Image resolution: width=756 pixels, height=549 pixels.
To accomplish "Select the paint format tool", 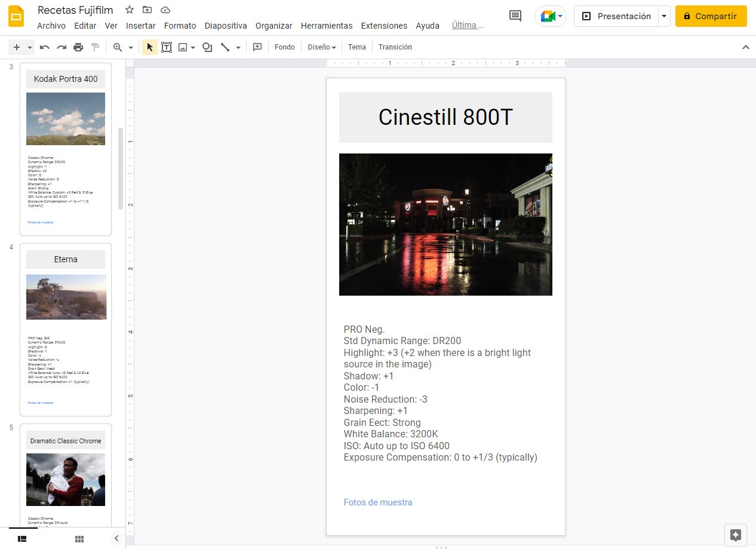I will pos(95,47).
